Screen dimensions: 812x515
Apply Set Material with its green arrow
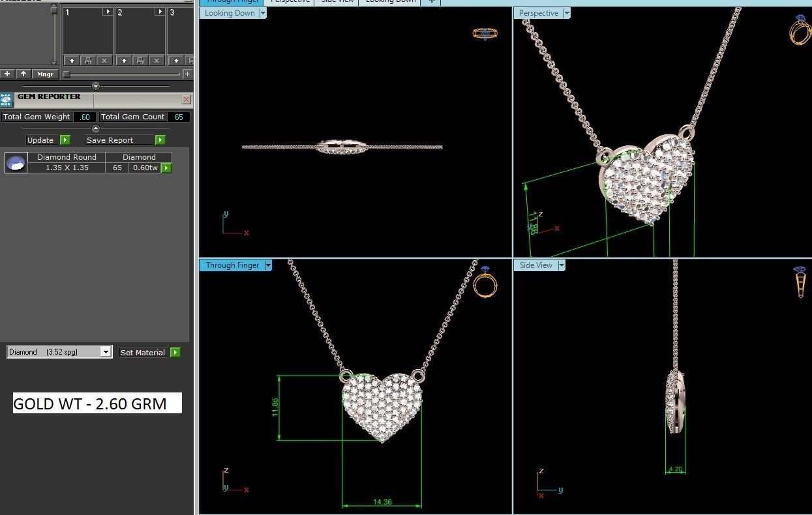175,352
